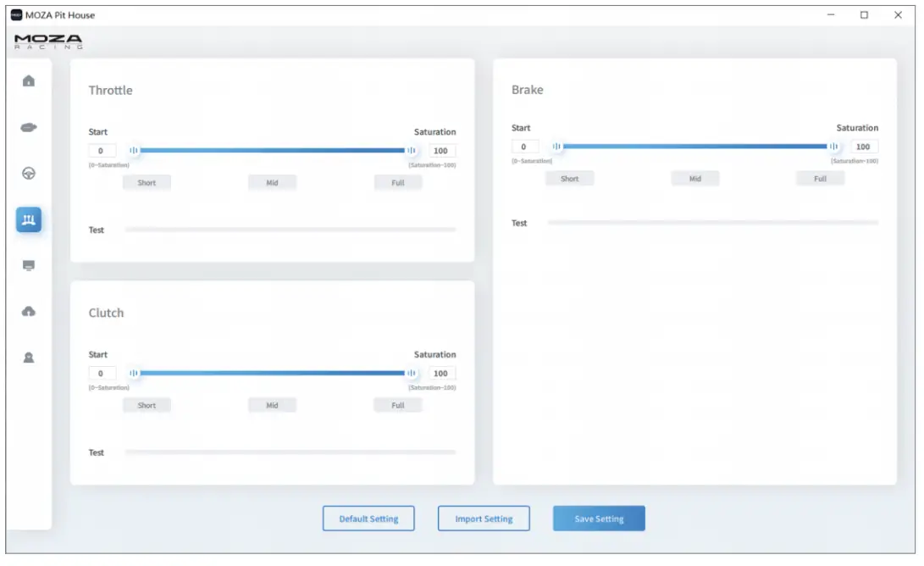Click the Clutch Saturation value field
The height and width of the screenshot is (566, 924).
click(441, 373)
